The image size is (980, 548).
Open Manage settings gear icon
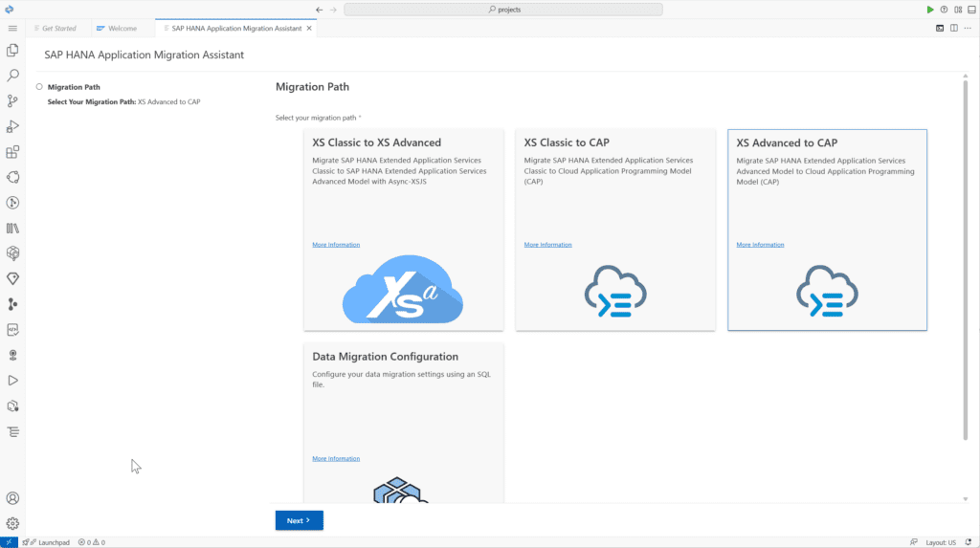12,523
